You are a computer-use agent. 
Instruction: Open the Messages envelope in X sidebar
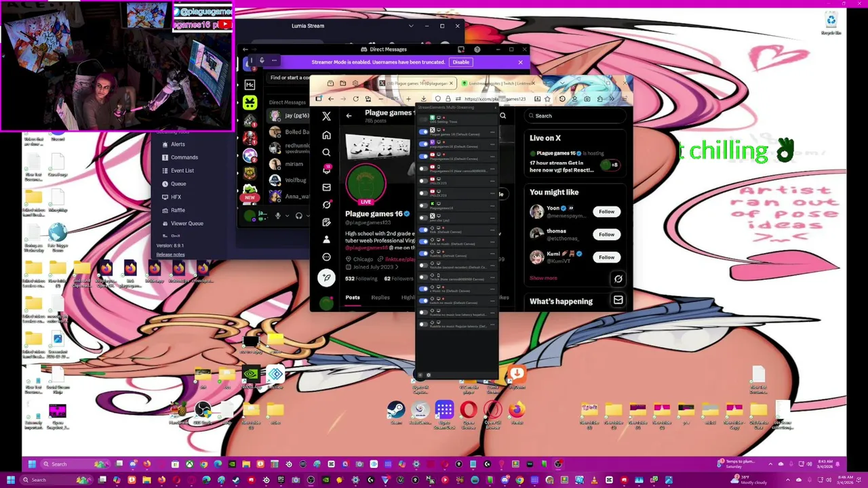(x=326, y=187)
